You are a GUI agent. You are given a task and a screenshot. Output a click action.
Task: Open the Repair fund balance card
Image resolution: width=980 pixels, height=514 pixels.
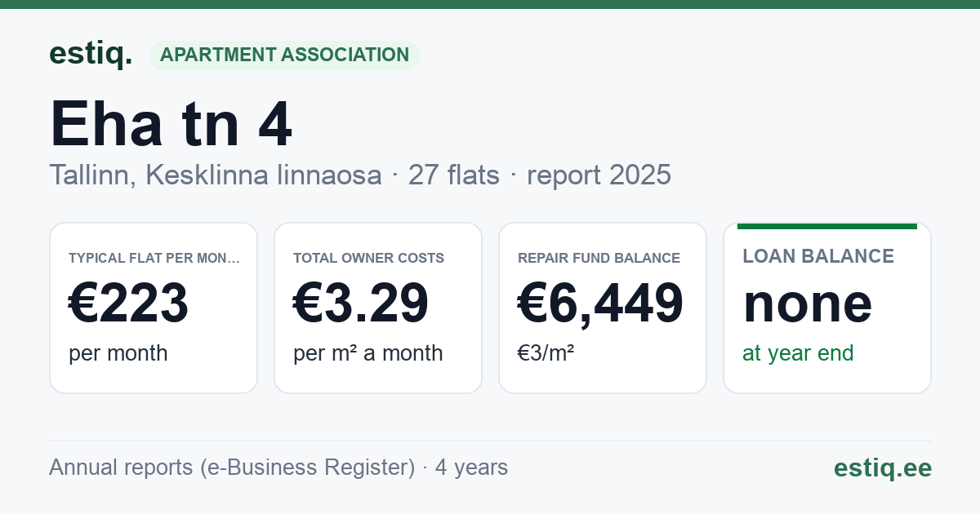pyautogui.click(x=603, y=308)
